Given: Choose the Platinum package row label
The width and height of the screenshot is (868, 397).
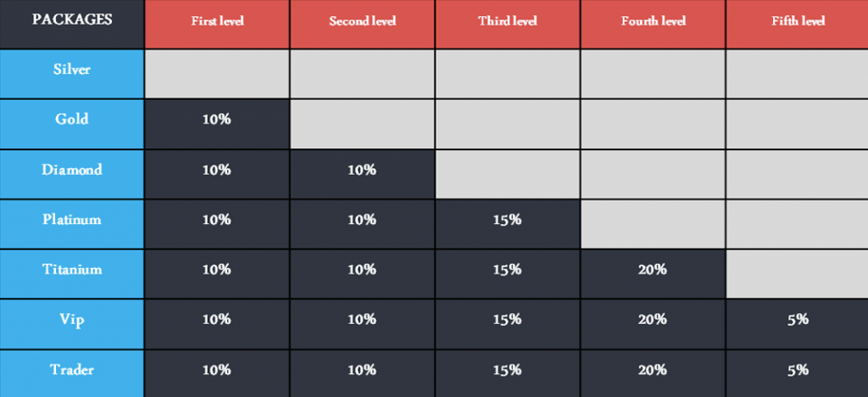Looking at the screenshot, I should point(72,224).
